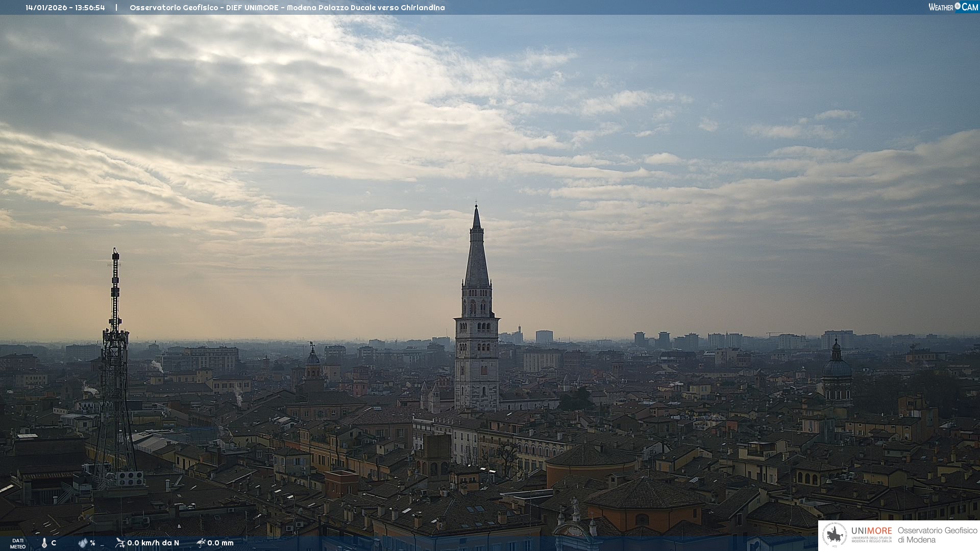Click the DATI METEO label
The height and width of the screenshot is (551, 980).
coord(18,543)
